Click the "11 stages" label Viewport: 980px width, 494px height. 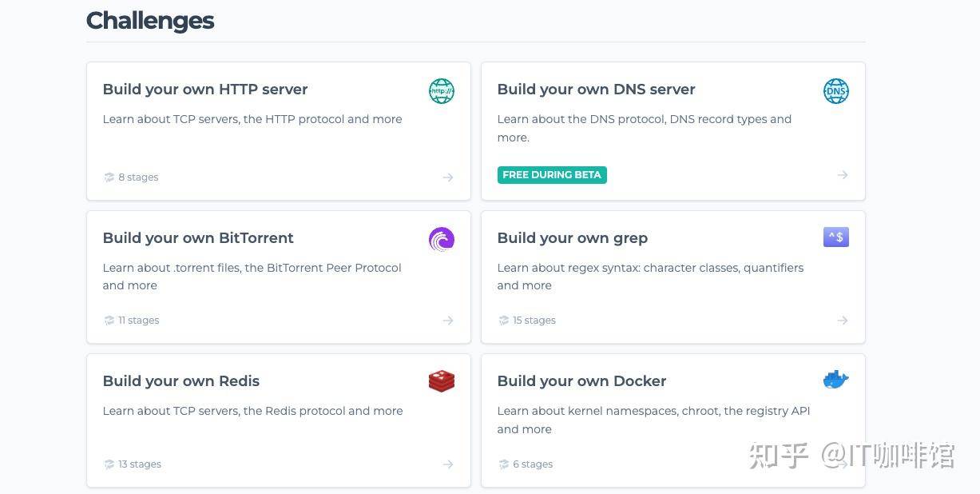coord(139,321)
